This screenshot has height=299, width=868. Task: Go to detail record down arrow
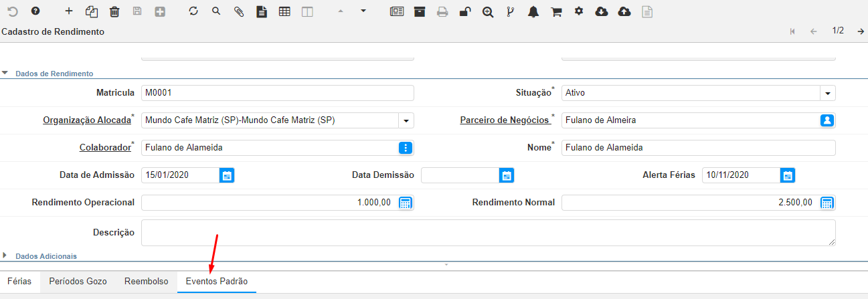363,11
